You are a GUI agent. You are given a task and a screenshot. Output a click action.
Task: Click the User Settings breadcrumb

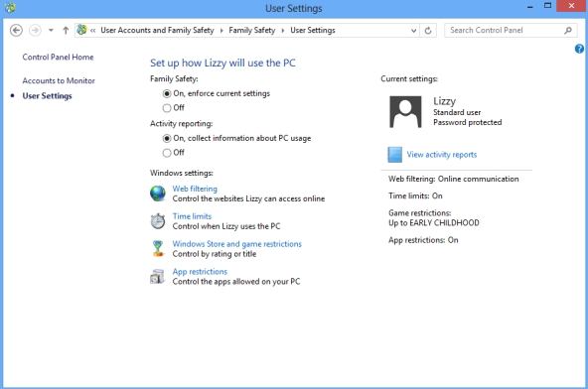click(x=313, y=31)
